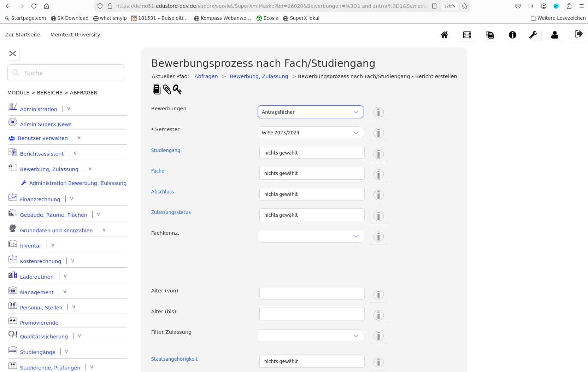Viewport: 588px width, 372px height.
Task: Open the film strip icon in header
Action: tap(467, 35)
